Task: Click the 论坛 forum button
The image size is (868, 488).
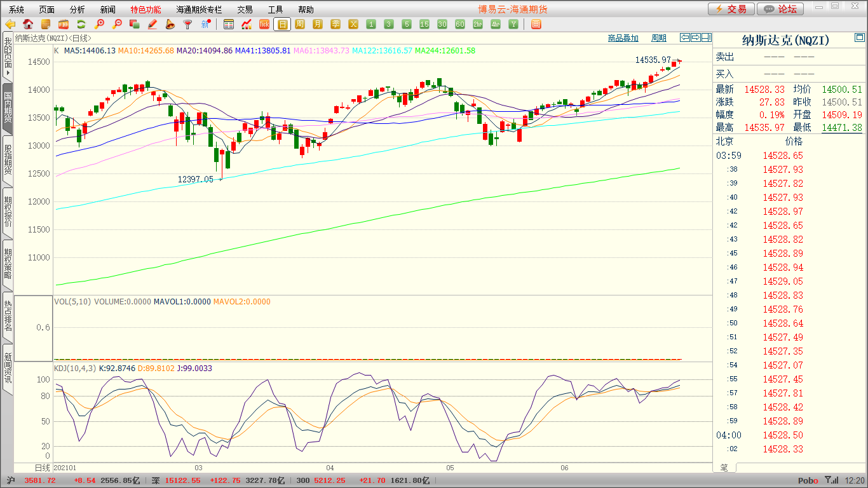Action: [781, 9]
